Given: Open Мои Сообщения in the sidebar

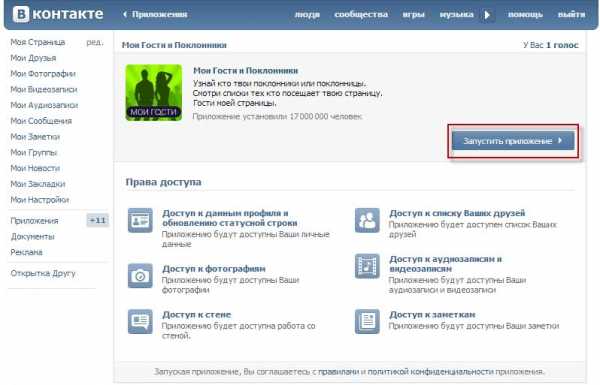Looking at the screenshot, I should [41, 121].
